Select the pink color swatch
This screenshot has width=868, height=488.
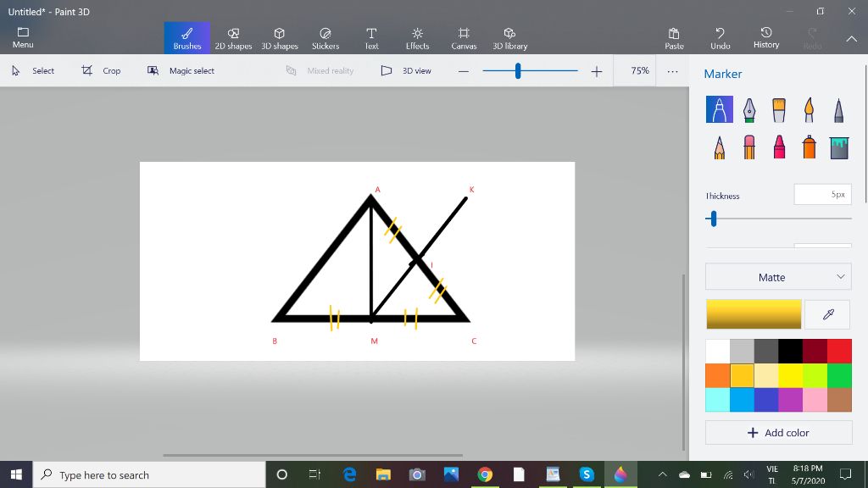click(815, 400)
